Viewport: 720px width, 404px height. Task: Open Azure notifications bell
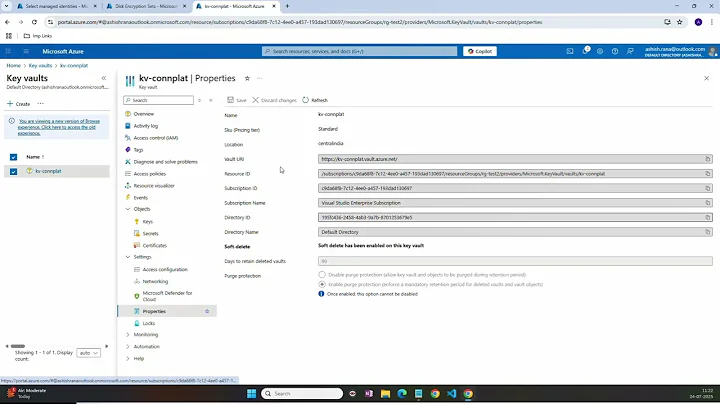pos(585,51)
